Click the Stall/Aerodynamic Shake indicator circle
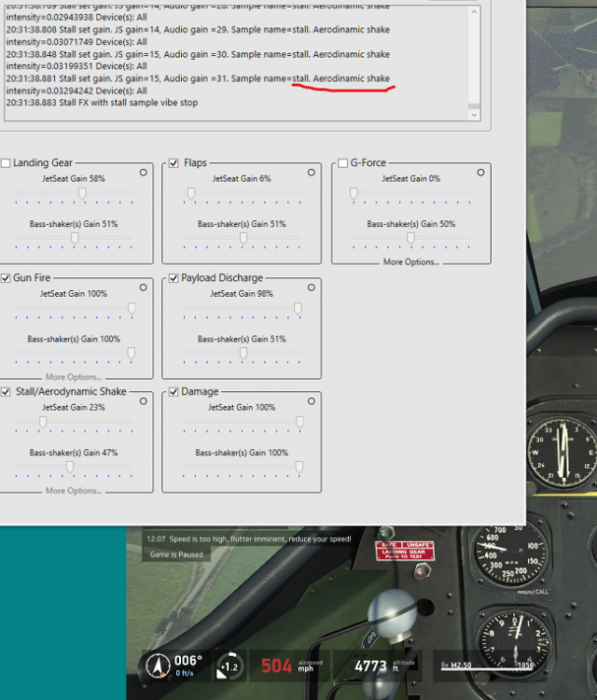The image size is (597, 700). click(x=144, y=401)
